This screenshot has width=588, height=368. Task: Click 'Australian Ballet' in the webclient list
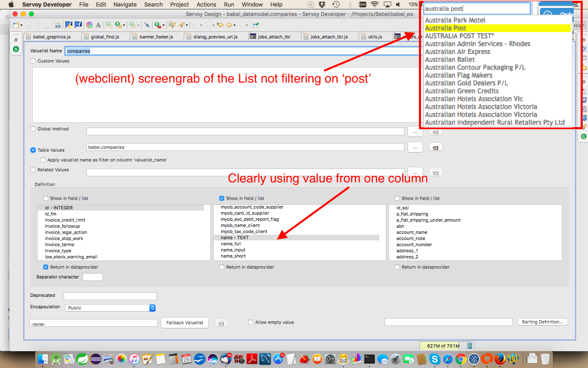(450, 60)
